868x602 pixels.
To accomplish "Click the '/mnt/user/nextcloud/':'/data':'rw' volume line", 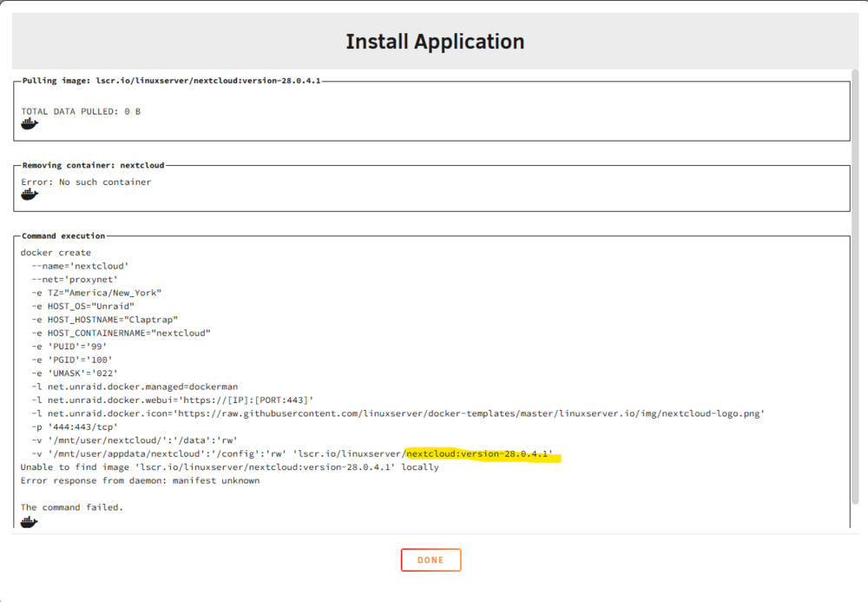I will pyautogui.click(x=135, y=440).
